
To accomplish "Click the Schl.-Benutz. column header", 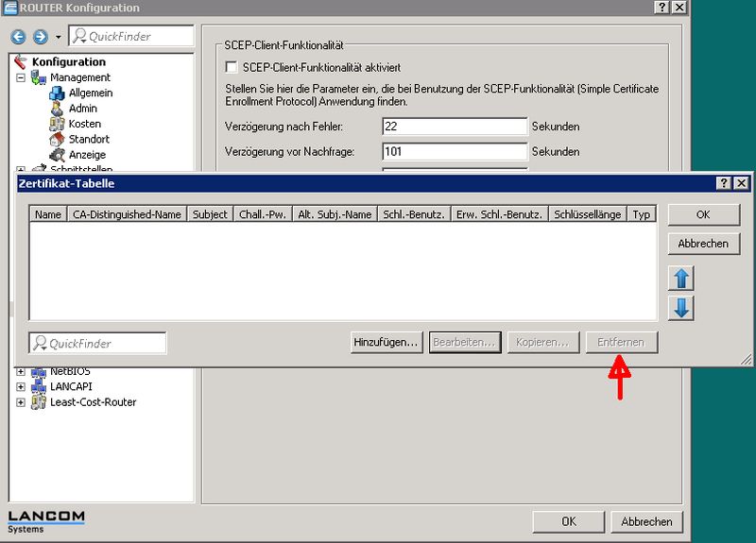I will (x=414, y=214).
